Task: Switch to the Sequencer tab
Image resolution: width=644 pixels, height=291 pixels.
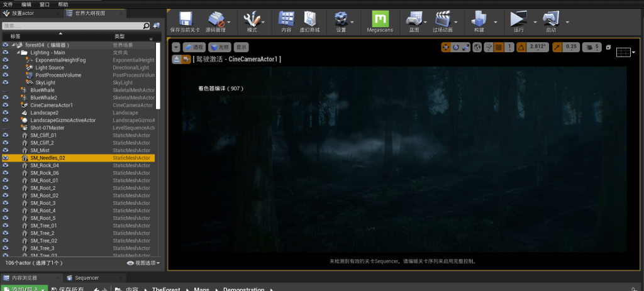Action: coord(83,278)
